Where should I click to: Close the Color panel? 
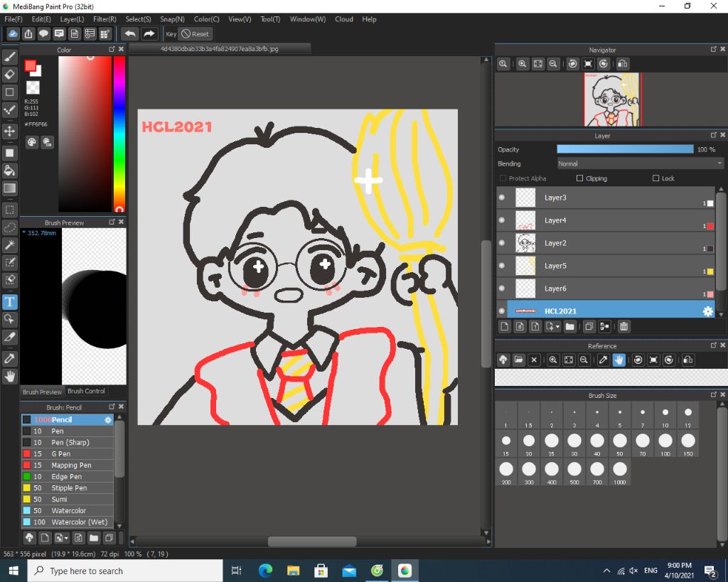tap(121, 49)
